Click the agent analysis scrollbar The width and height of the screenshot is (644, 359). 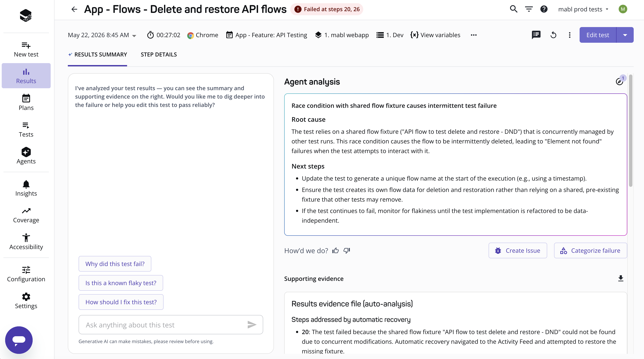[x=631, y=131]
